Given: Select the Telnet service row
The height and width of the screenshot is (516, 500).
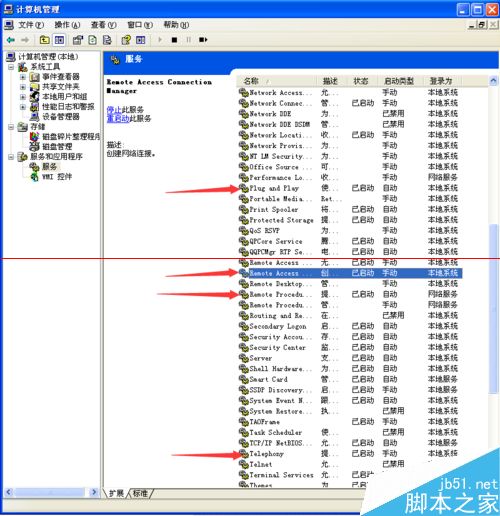Looking at the screenshot, I should click(350, 464).
